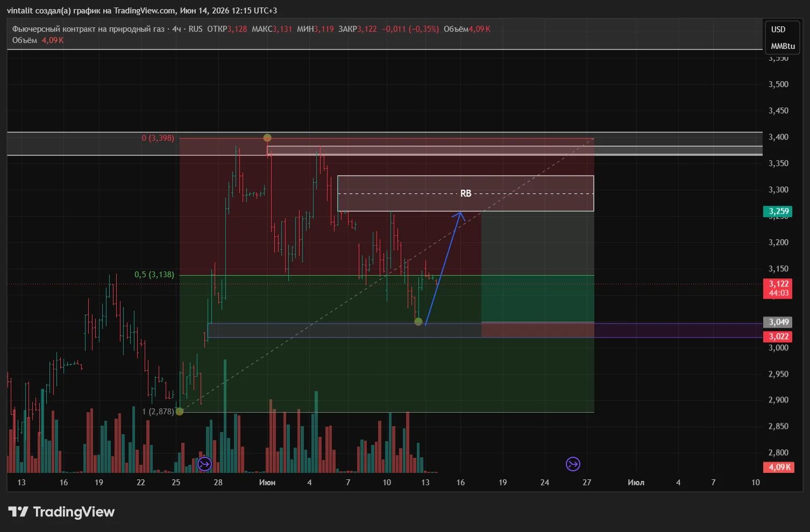Viewport: 810px width, 532px height.
Task: Open the TradingView.com link in the header
Action: click(x=145, y=11)
